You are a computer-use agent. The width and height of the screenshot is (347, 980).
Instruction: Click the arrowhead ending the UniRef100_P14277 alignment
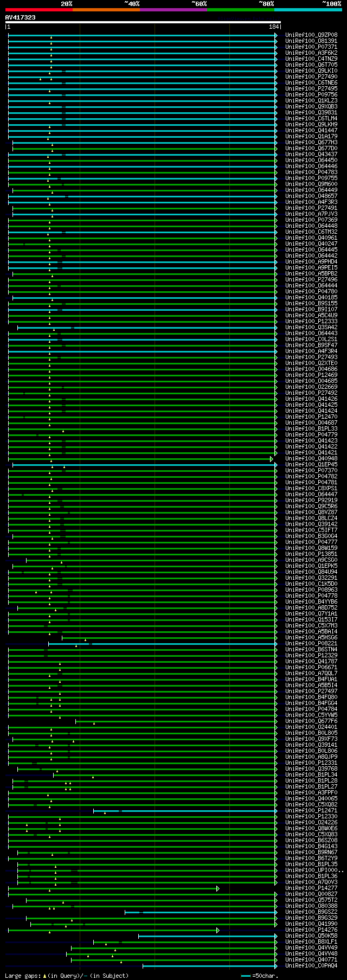tap(218, 888)
